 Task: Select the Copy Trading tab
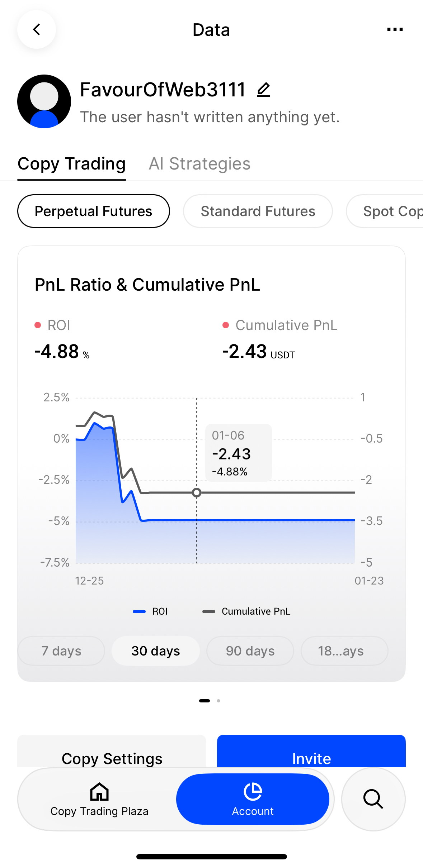(x=72, y=164)
